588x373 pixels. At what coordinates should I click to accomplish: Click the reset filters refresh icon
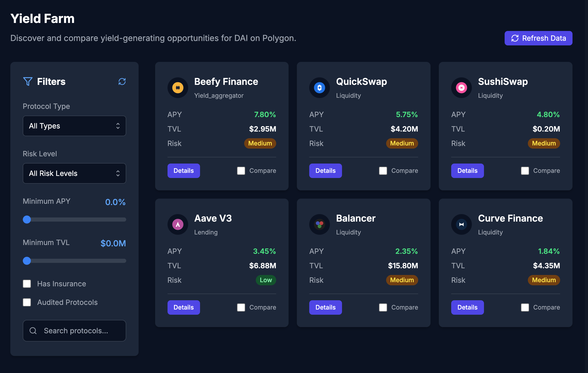(x=122, y=82)
